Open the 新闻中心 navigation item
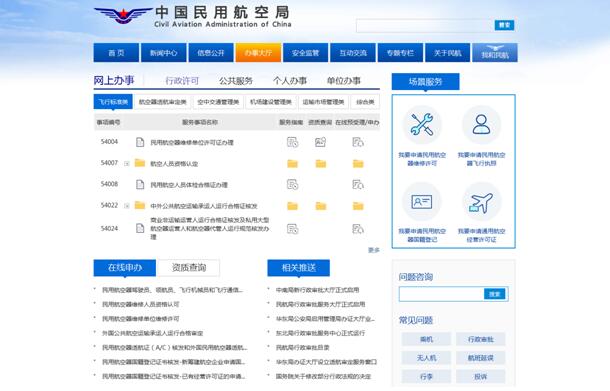The height and width of the screenshot is (391, 610). click(x=163, y=53)
